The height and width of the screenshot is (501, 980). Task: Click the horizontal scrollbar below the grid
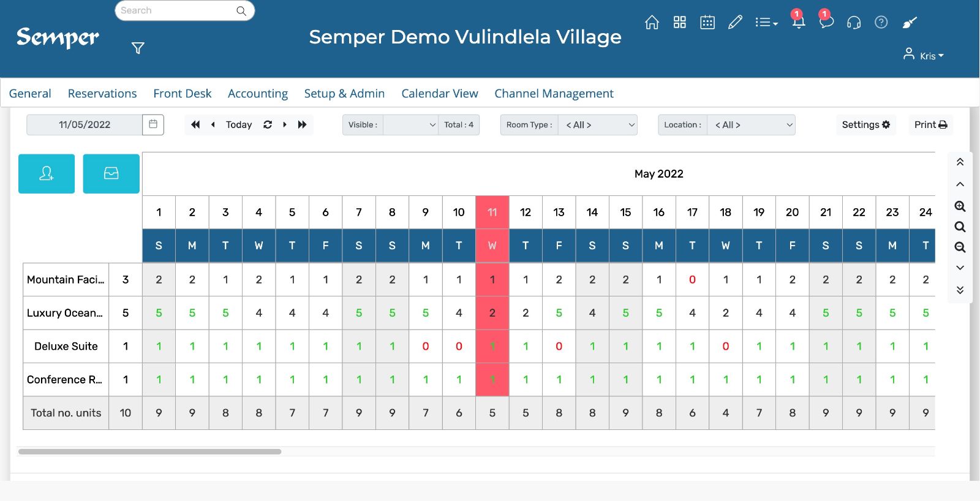pyautogui.click(x=150, y=452)
